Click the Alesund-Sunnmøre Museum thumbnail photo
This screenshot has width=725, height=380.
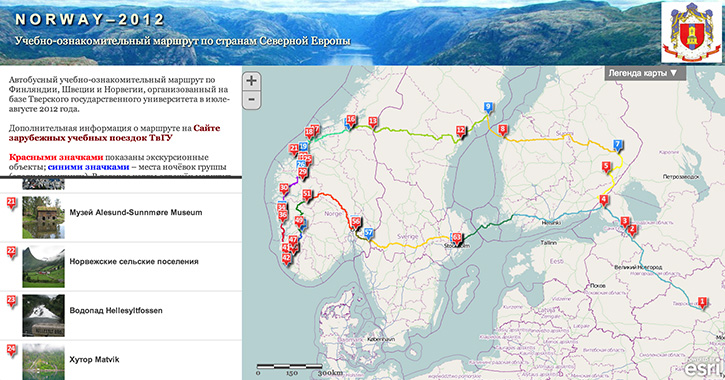[x=43, y=217]
